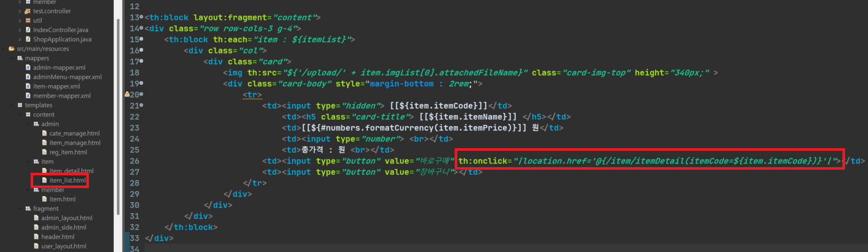Click the underlined <tr> tag on line 20

252,95
